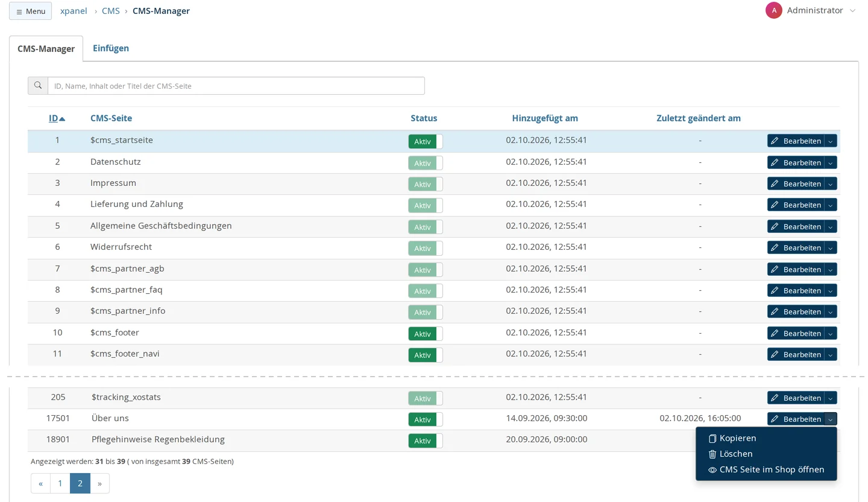This screenshot has height=502, width=868.
Task: Toggle Aktiv status for Datenschutz
Action: tap(426, 163)
